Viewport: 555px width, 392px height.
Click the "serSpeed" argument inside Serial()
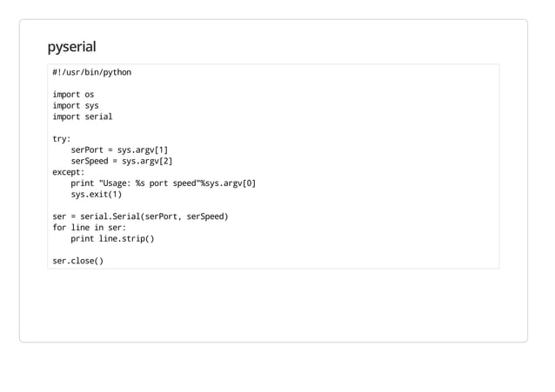coord(205,216)
